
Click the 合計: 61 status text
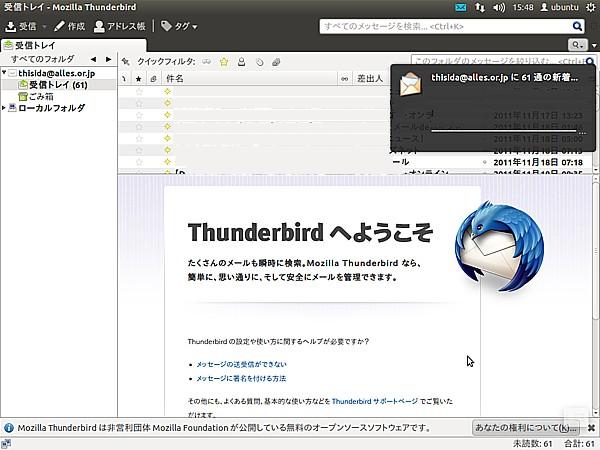pos(579,444)
